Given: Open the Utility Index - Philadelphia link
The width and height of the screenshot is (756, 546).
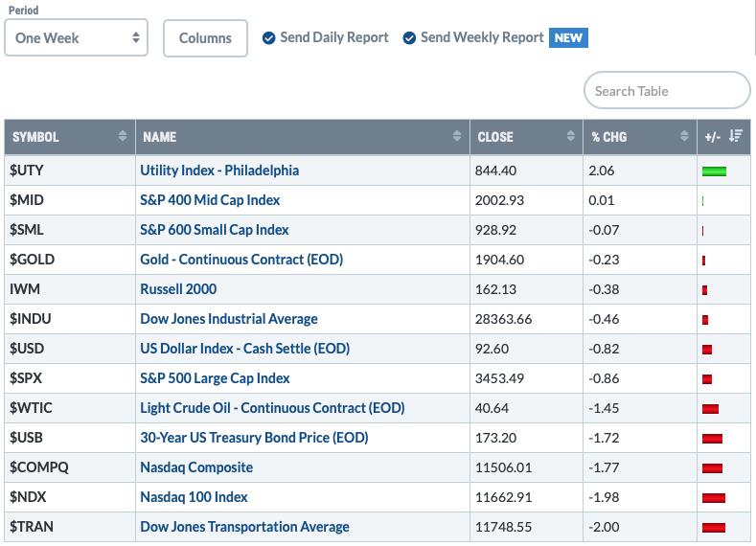Looking at the screenshot, I should coord(219,171).
